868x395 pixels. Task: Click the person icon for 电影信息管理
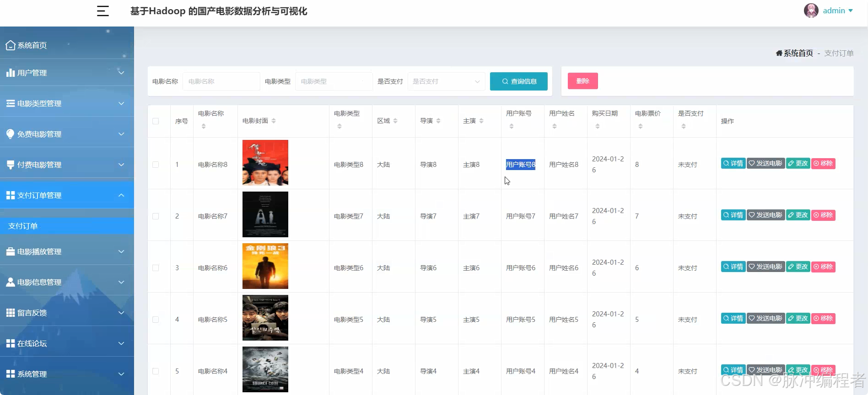pos(11,282)
